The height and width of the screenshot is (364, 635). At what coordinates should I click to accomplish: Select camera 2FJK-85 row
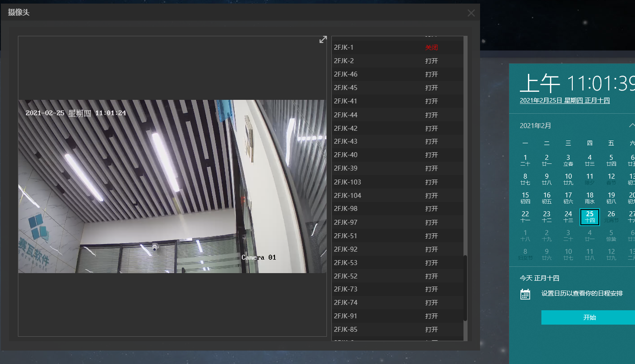(x=397, y=330)
